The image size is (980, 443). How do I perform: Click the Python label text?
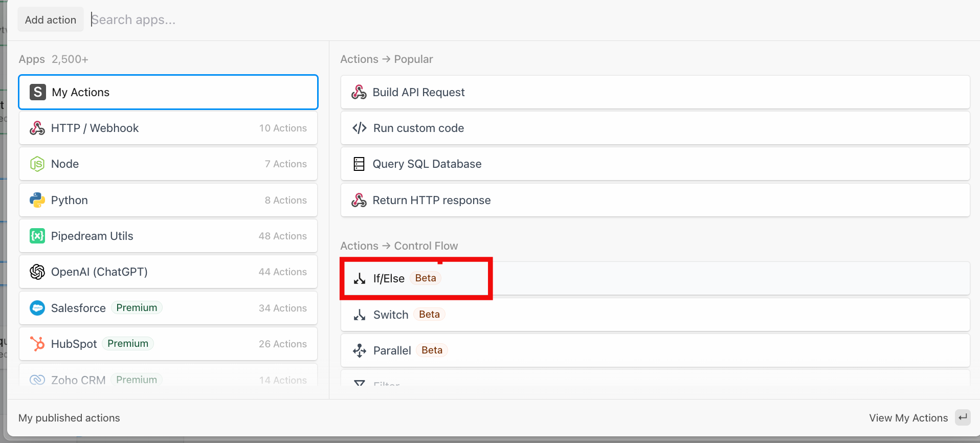(70, 200)
